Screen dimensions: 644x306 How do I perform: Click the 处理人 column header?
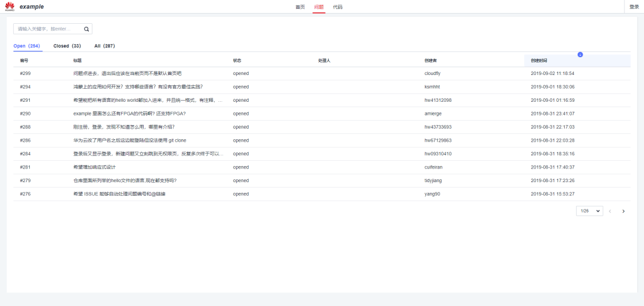[x=324, y=61]
